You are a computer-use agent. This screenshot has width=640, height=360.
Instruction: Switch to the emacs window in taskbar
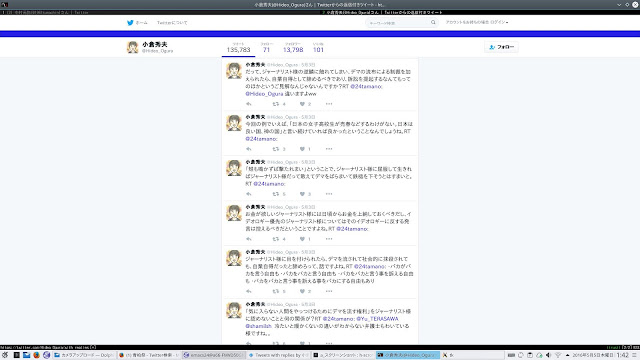[x=213, y=355]
